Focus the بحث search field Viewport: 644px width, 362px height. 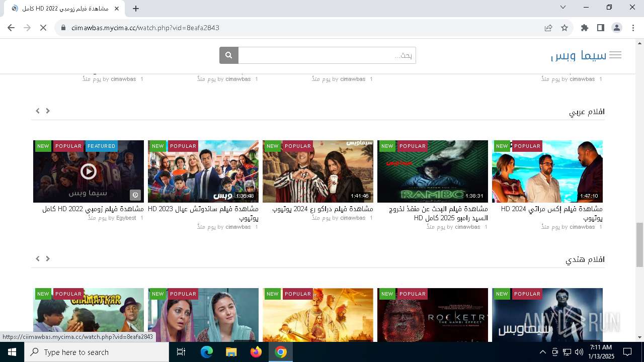[327, 55]
